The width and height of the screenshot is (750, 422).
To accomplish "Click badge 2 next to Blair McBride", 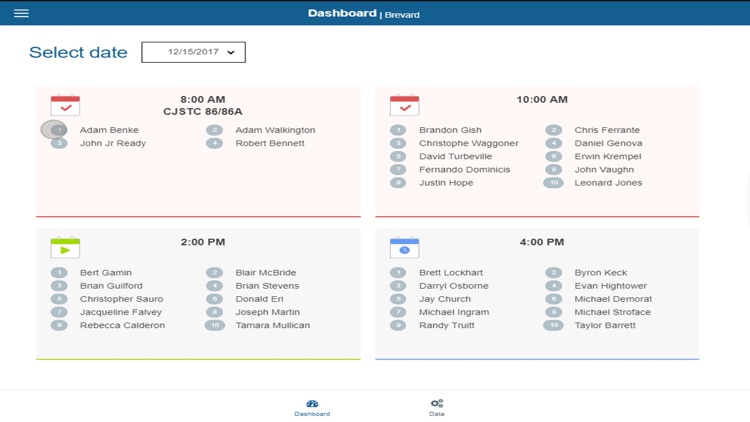I will click(x=214, y=273).
